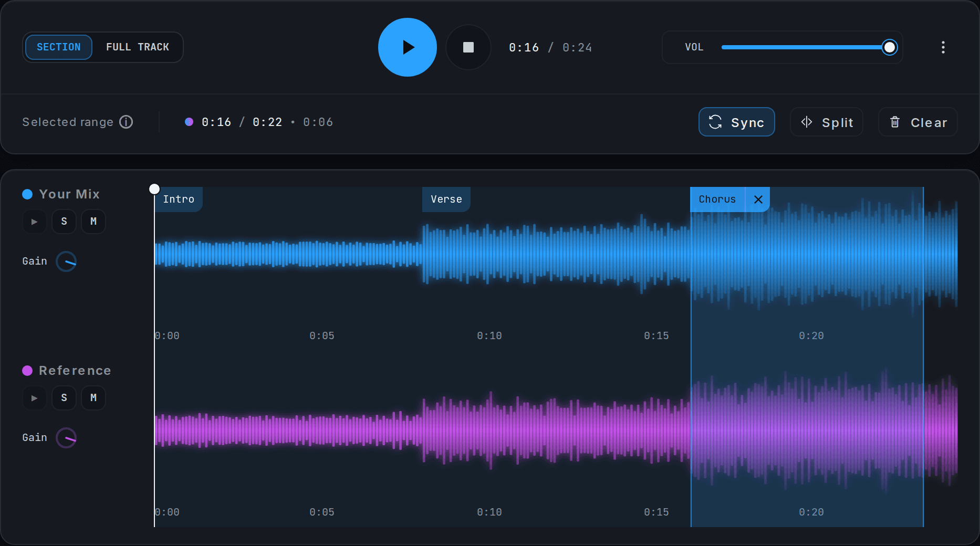Image resolution: width=980 pixels, height=546 pixels.
Task: Click 0:05 tick on Reference timeline
Action: (322, 512)
